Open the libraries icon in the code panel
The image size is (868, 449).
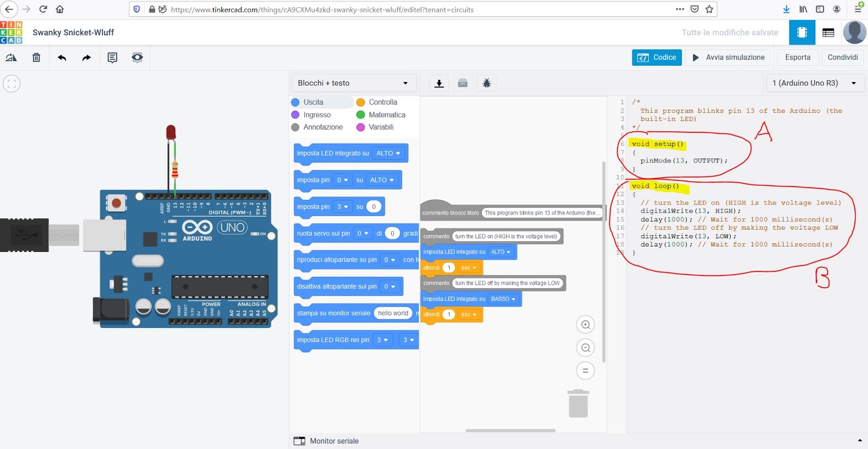(463, 83)
